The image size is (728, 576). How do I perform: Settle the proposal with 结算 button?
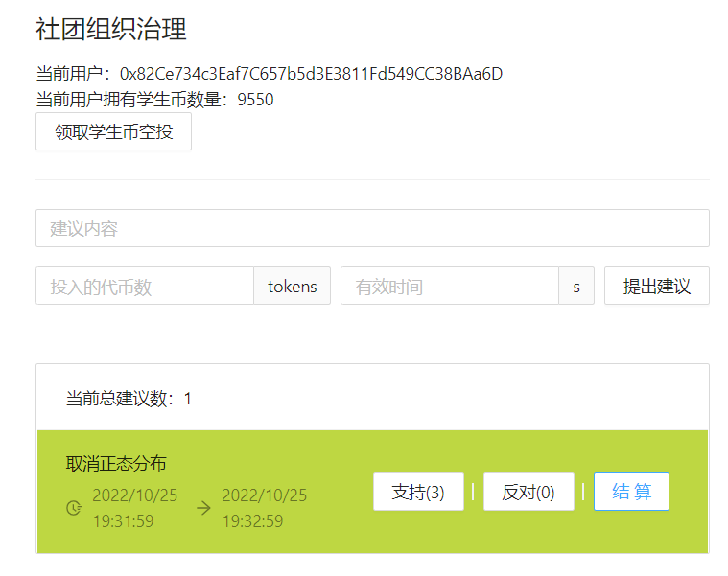tap(631, 492)
